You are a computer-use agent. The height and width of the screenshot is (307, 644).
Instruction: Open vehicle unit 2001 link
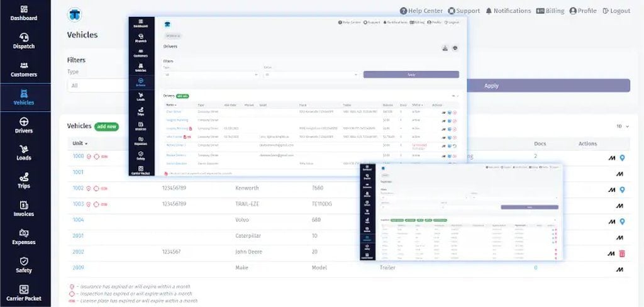point(78,236)
